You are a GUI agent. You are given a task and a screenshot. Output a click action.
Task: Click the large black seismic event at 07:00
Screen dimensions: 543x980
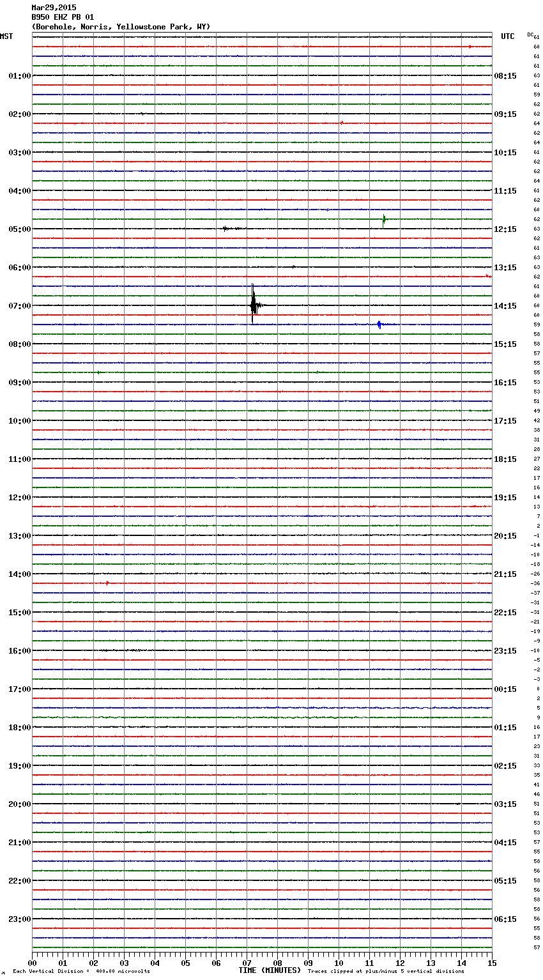pos(254,304)
